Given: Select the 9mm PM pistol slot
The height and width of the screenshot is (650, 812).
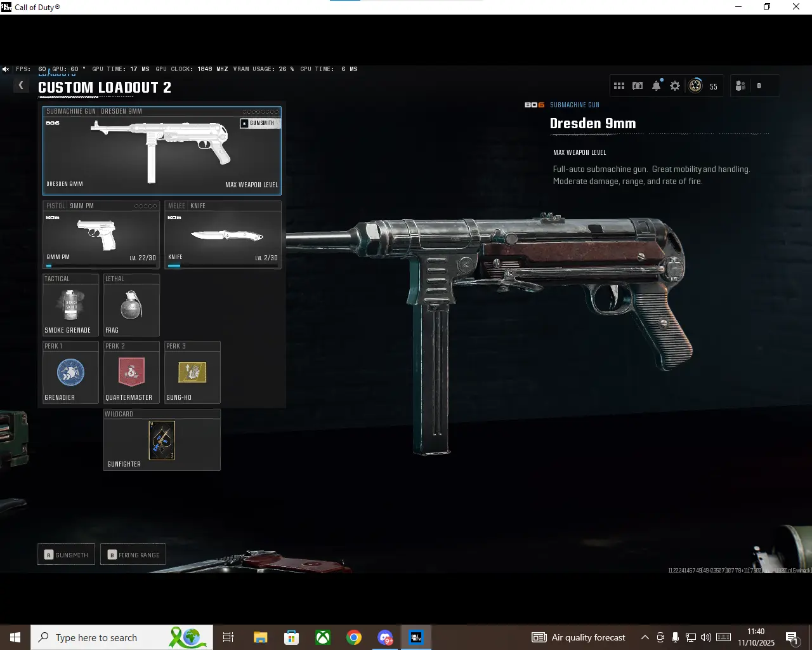Looking at the screenshot, I should 101,235.
